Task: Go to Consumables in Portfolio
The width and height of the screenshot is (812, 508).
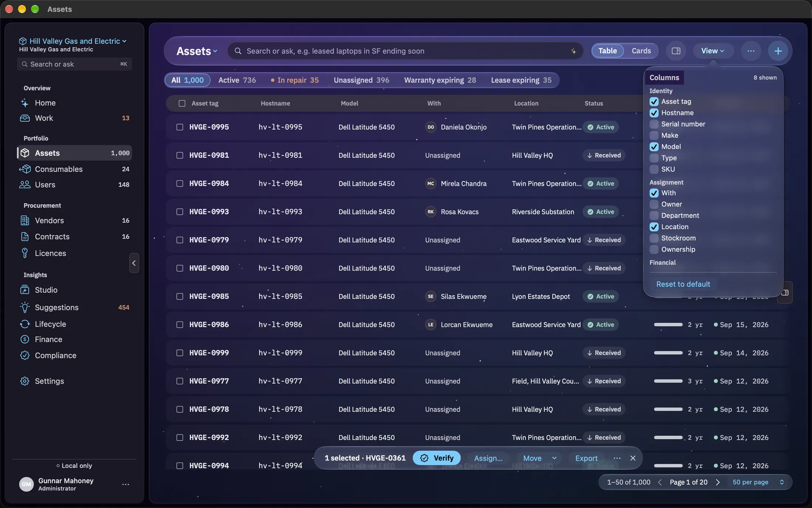Action: coord(74,169)
